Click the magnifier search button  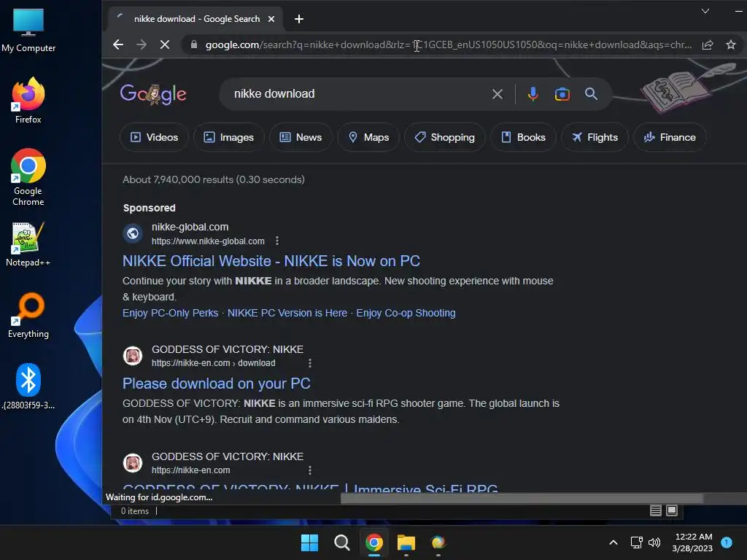pos(591,94)
